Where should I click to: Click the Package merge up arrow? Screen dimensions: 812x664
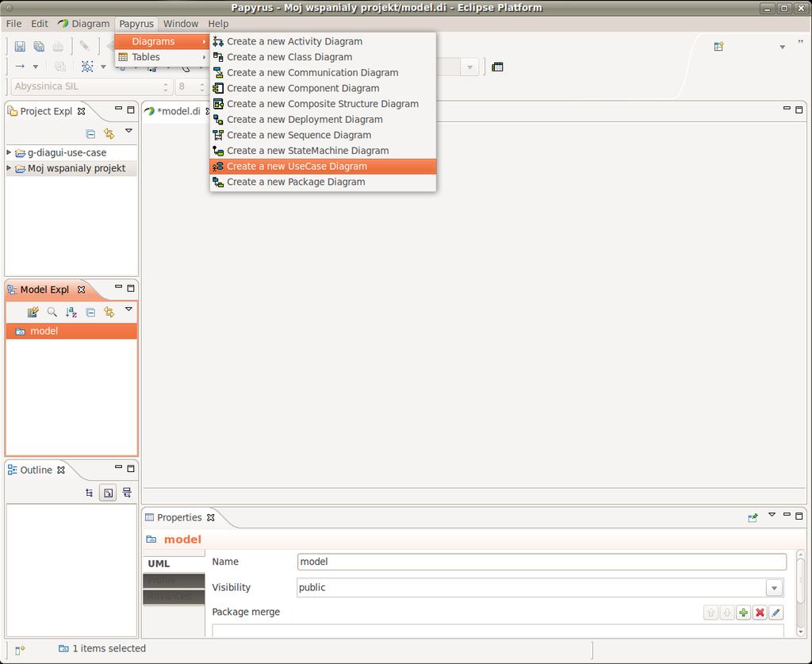coord(710,612)
